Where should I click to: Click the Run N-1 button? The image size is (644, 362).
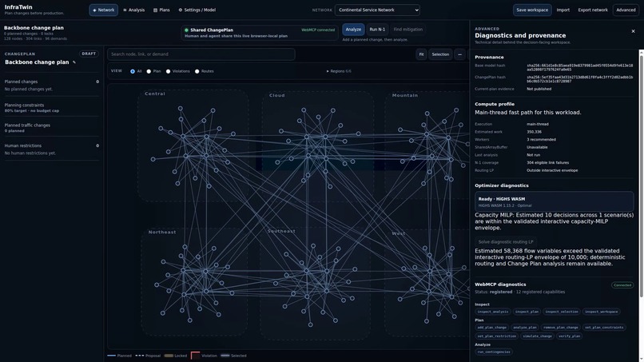coord(377,30)
